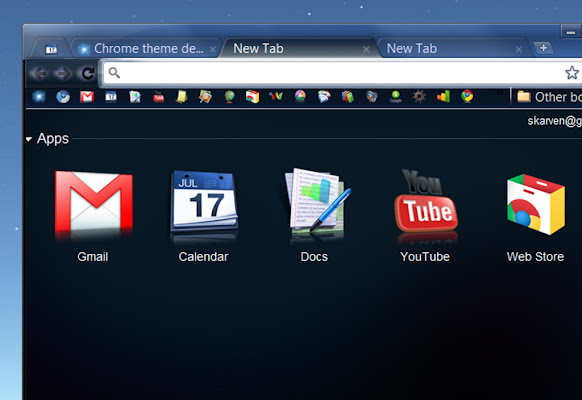Image resolution: width=582 pixels, height=400 pixels.
Task: Open the blue-gray shield bookmark icon
Action: pos(372,97)
